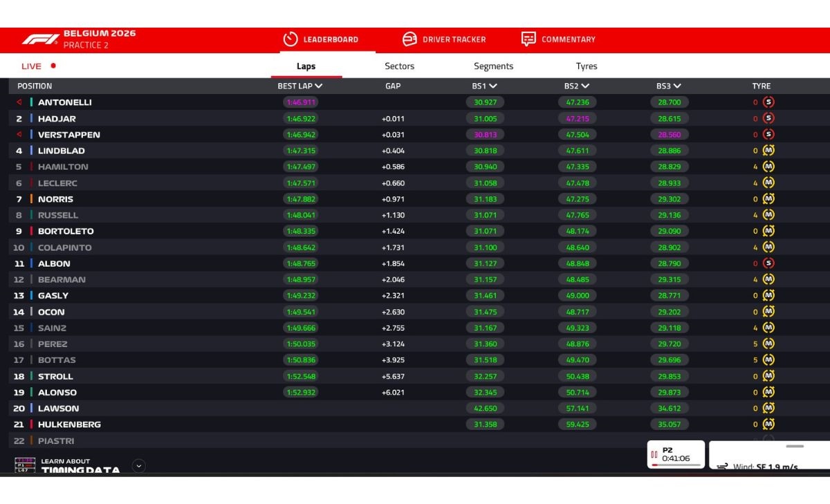Switch to the Tyres tab

587,66
